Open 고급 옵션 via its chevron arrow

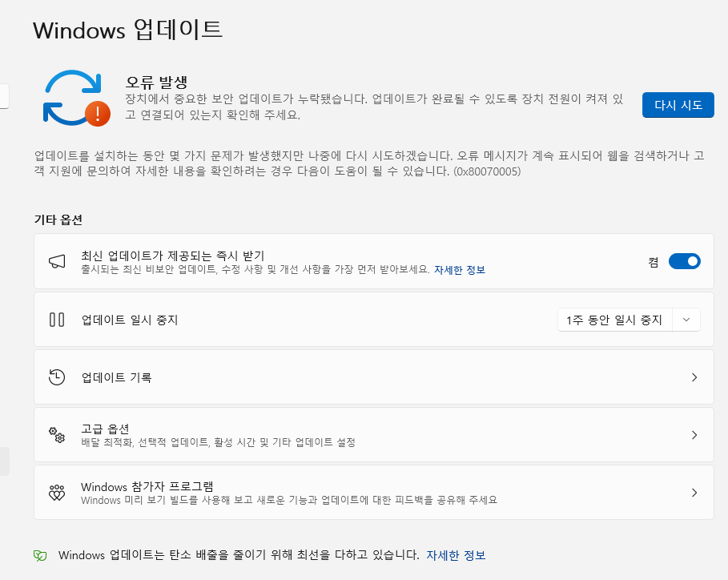coord(694,435)
